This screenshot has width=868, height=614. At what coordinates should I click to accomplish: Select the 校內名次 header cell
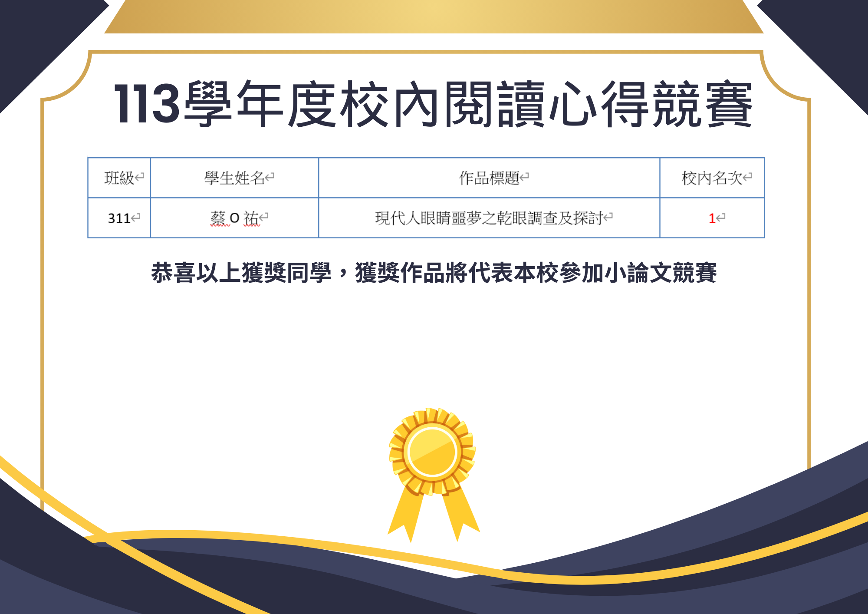coord(712,178)
